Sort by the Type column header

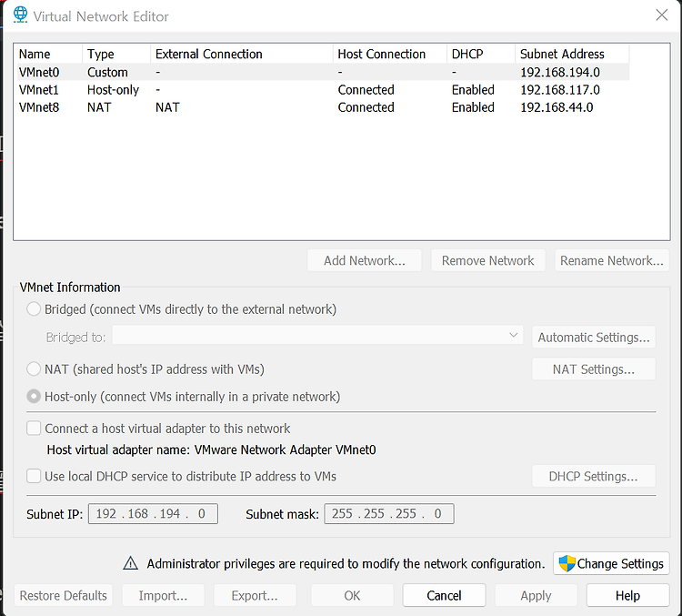116,54
